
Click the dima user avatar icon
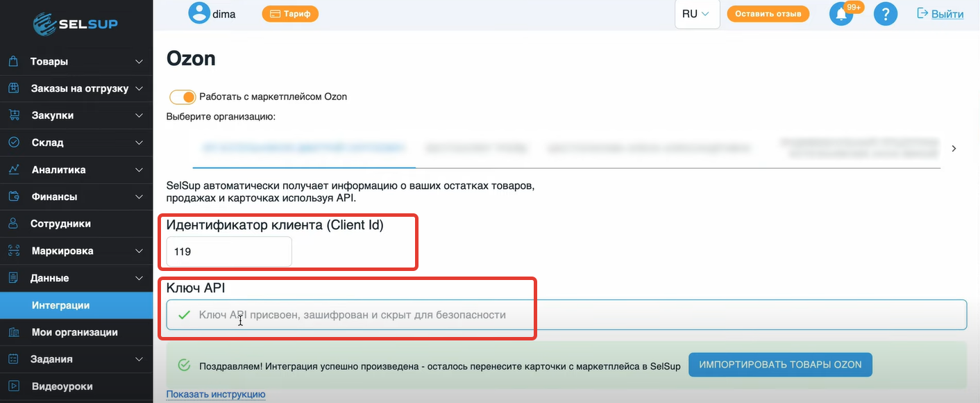coord(199,13)
